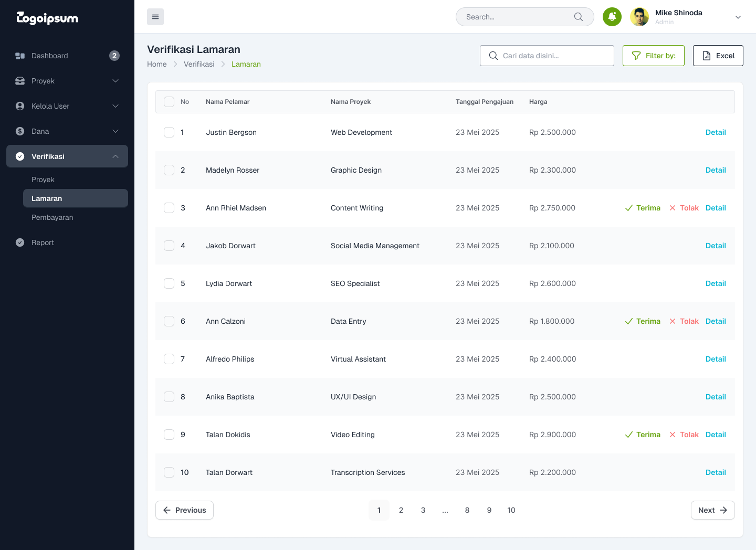Screen dimensions: 756x550
Task: Jump to pagination page 10
Action: point(511,510)
